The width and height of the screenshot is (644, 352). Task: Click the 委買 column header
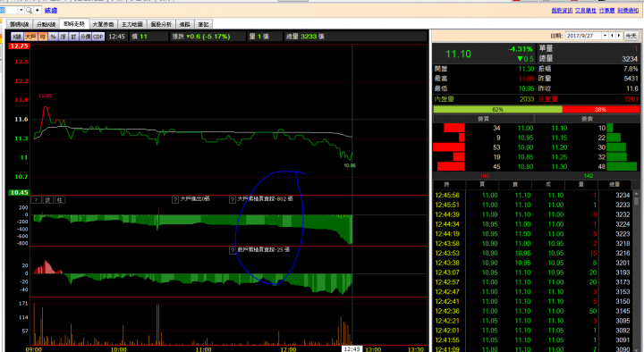pyautogui.click(x=483, y=119)
